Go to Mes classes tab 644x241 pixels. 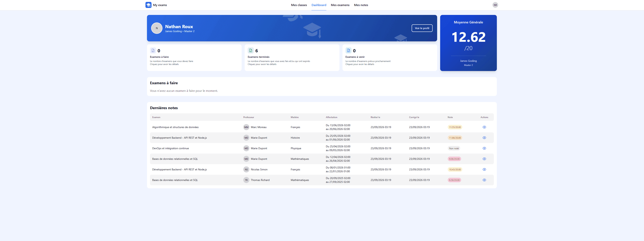point(299,5)
